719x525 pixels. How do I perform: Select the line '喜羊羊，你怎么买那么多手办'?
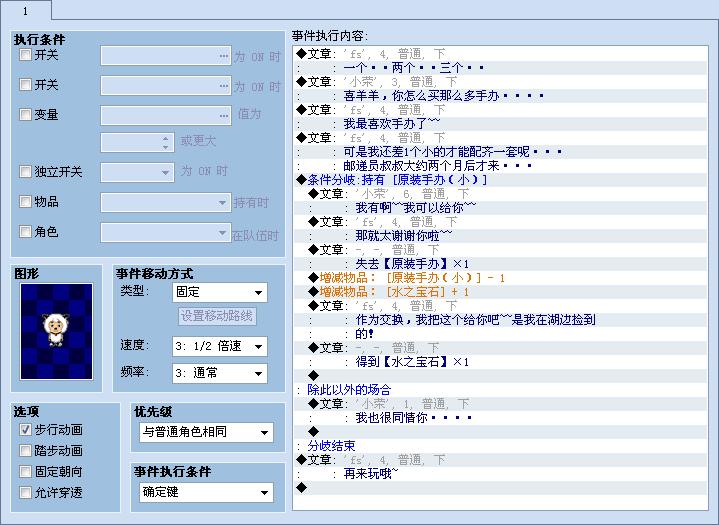[500, 96]
